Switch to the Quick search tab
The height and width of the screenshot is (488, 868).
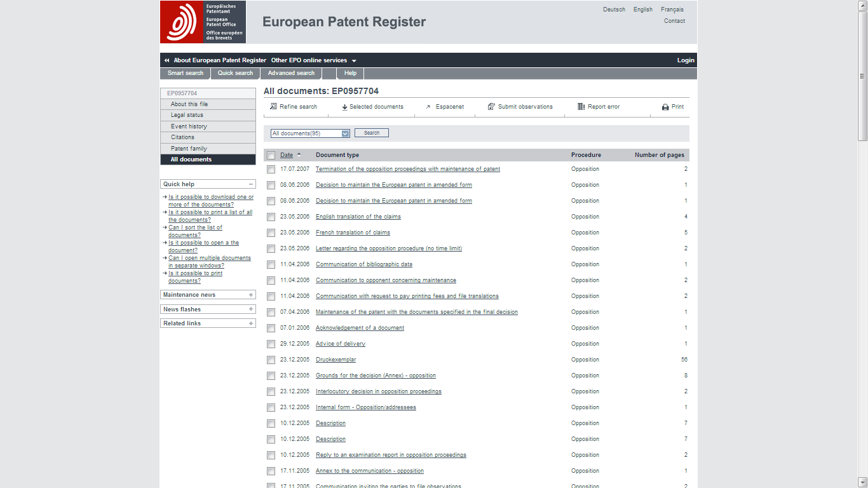[x=235, y=73]
